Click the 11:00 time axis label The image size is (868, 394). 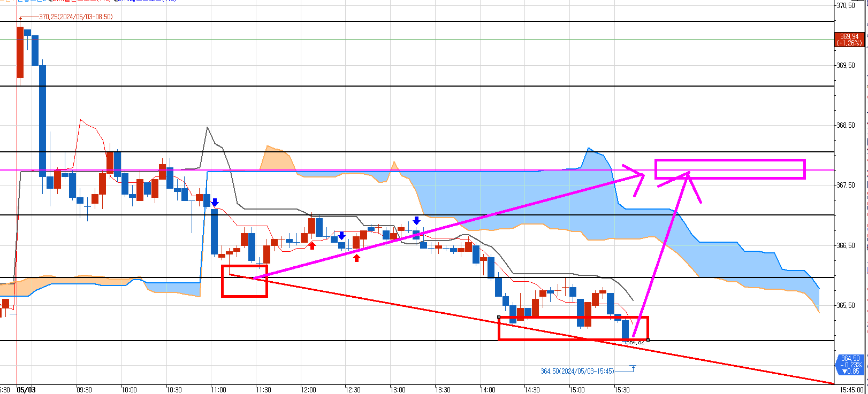pyautogui.click(x=218, y=390)
